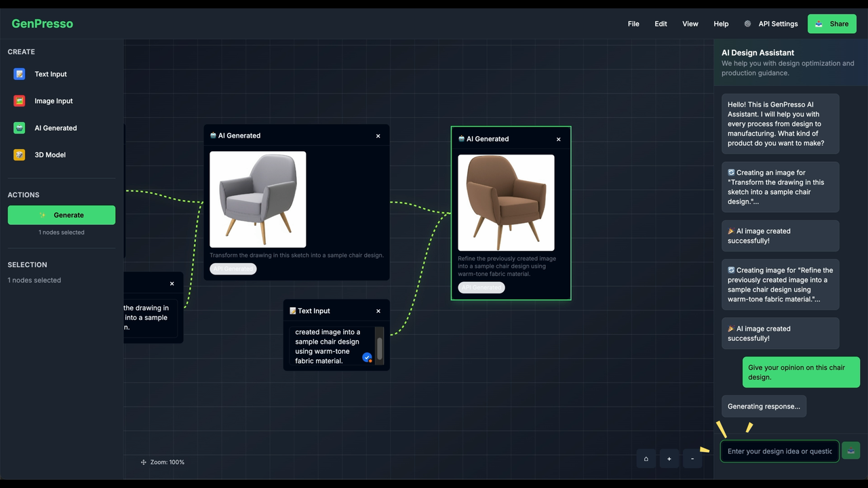The height and width of the screenshot is (488, 868).
Task: Close the brown chair AI Generated node
Action: coord(559,140)
